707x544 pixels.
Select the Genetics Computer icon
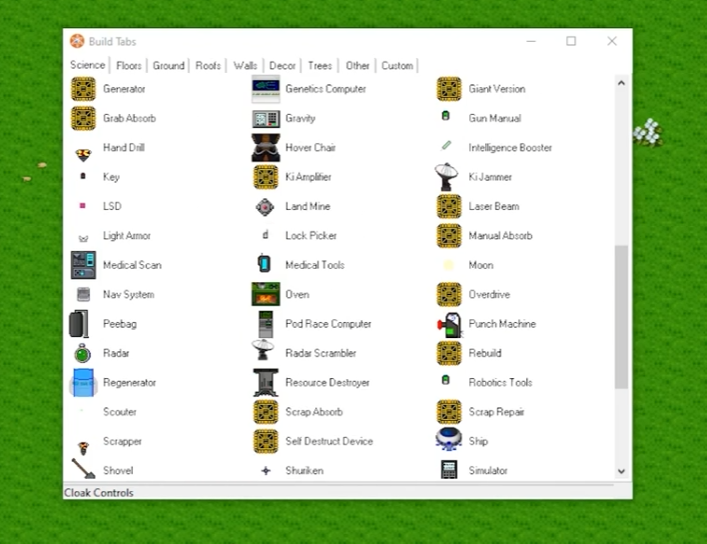[x=266, y=89]
